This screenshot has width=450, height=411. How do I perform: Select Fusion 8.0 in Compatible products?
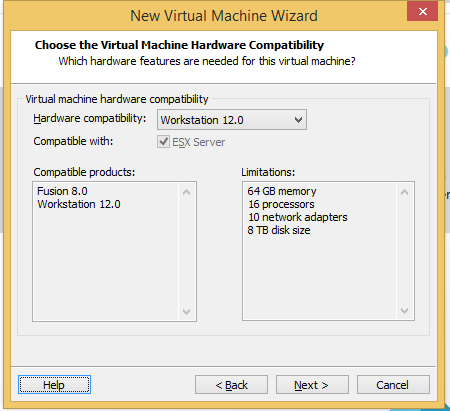(62, 191)
